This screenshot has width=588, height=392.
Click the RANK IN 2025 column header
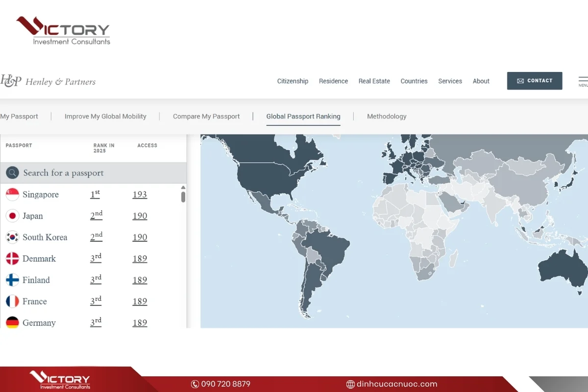[x=104, y=148]
